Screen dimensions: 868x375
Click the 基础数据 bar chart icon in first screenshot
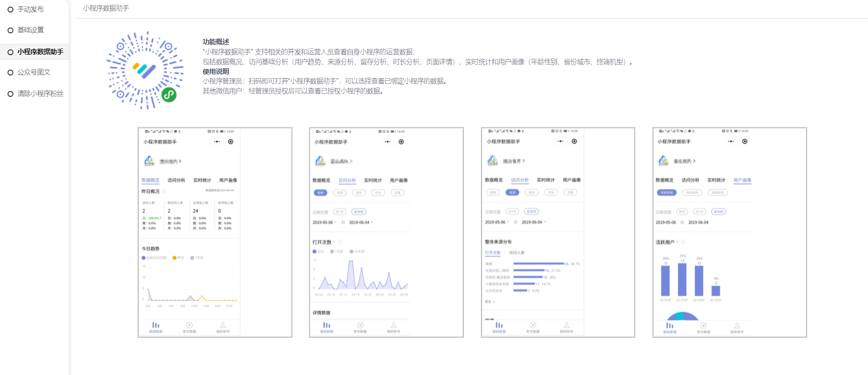156,326
